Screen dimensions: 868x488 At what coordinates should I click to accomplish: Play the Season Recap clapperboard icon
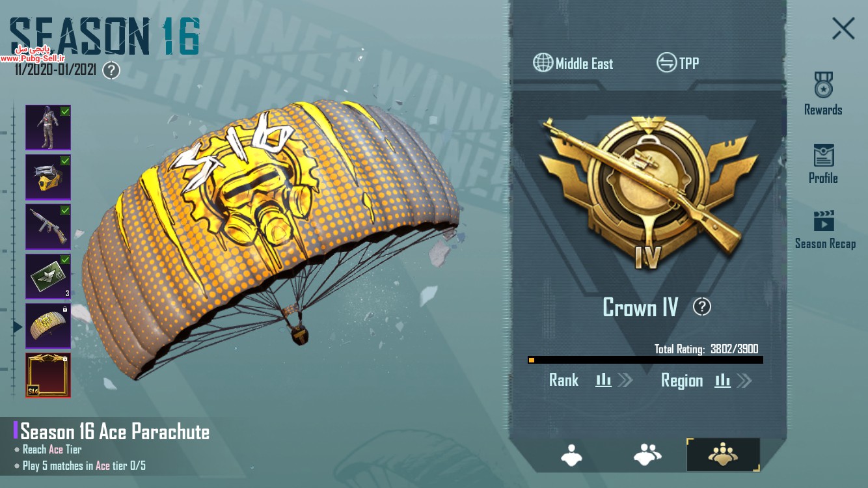tap(824, 220)
